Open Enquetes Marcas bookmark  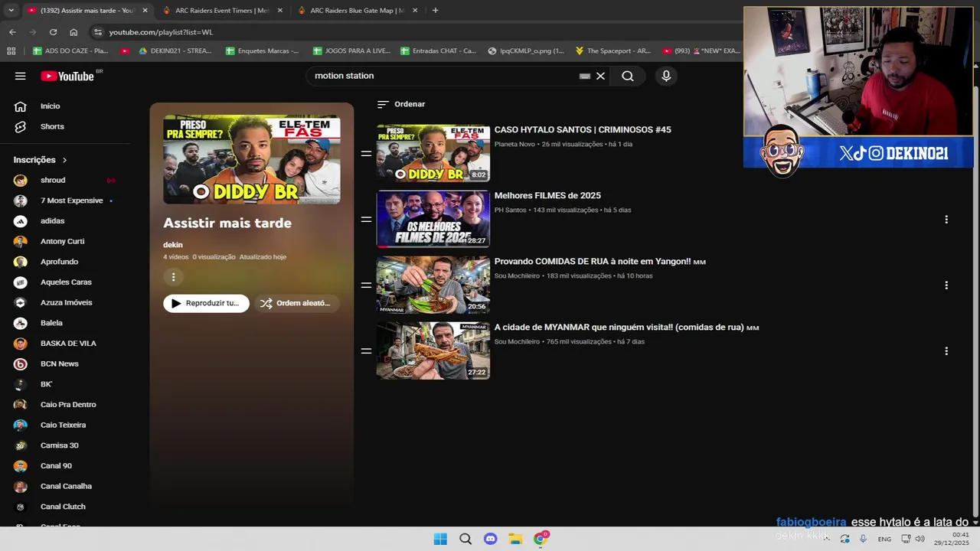click(262, 51)
